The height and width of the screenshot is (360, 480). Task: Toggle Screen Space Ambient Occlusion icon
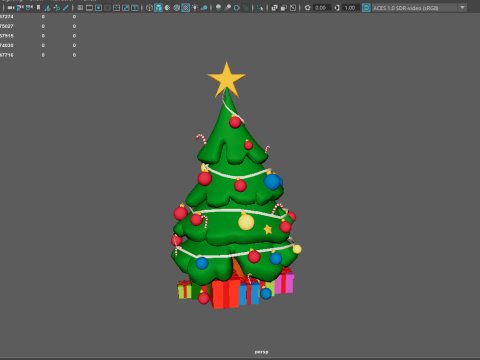218,8
